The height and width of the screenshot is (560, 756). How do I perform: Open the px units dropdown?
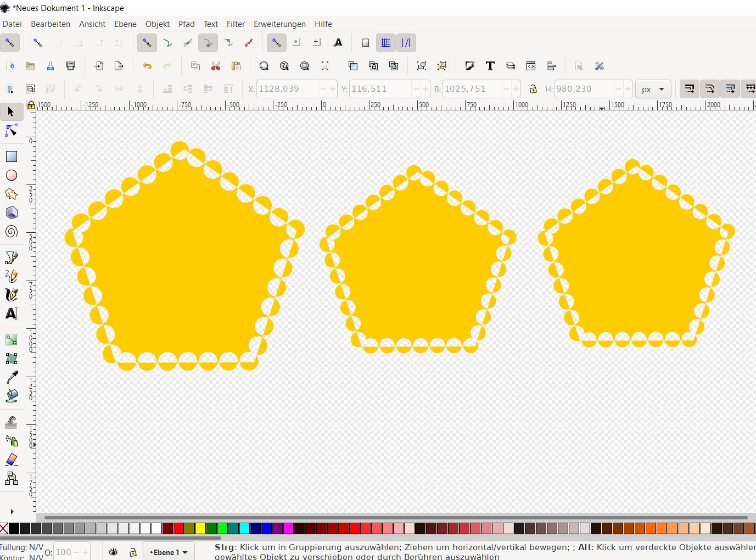coord(653,89)
